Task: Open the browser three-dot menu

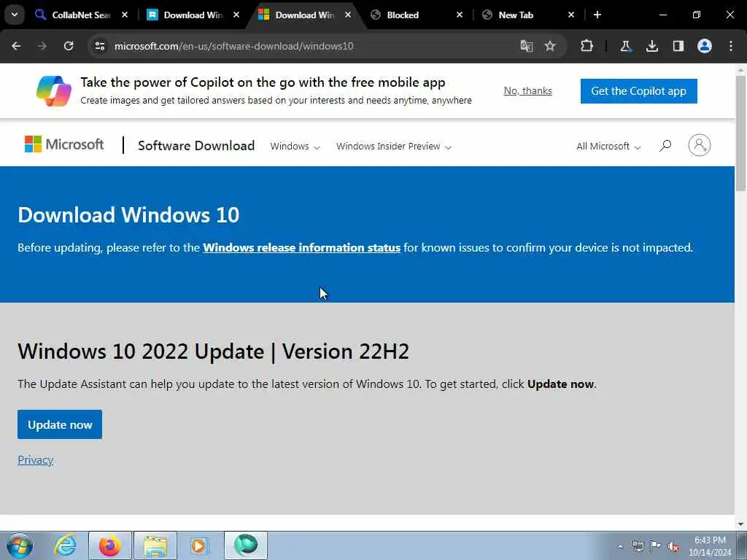Action: pyautogui.click(x=731, y=46)
